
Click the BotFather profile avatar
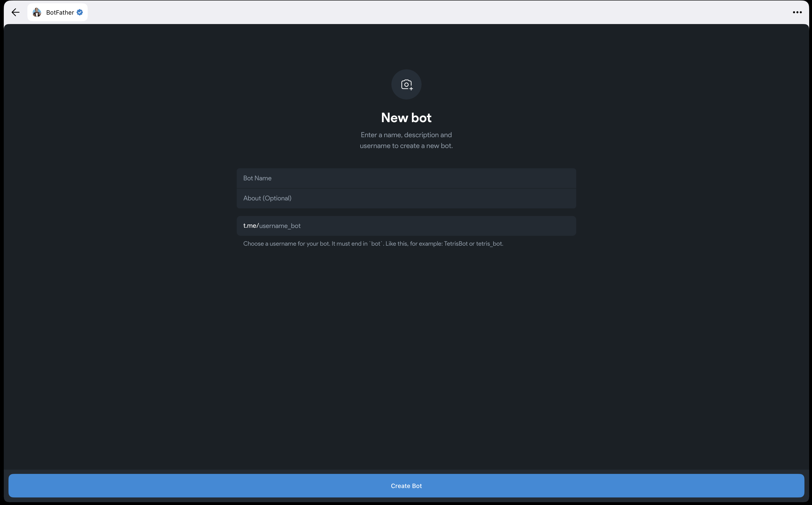click(37, 12)
